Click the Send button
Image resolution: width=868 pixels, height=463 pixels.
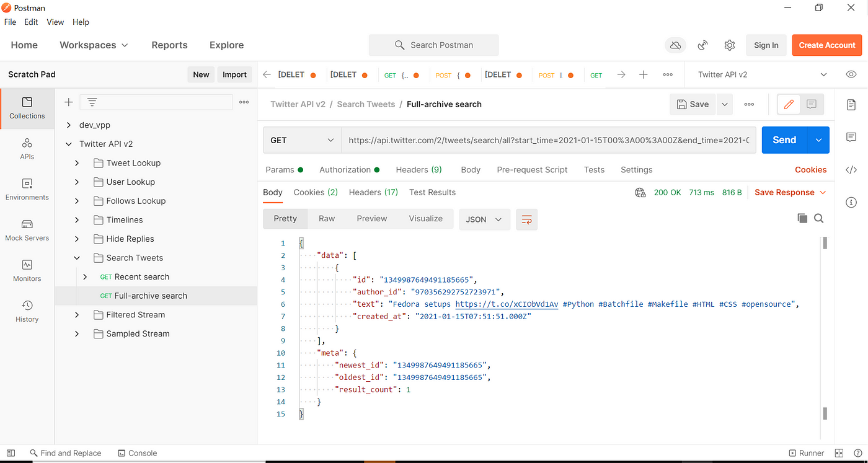click(x=784, y=140)
